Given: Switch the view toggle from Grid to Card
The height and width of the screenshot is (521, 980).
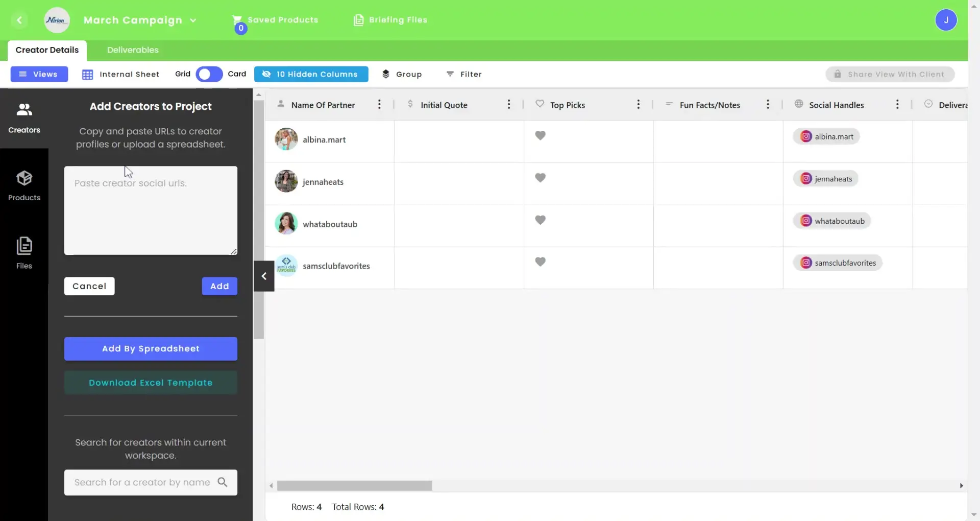Looking at the screenshot, I should pyautogui.click(x=208, y=74).
